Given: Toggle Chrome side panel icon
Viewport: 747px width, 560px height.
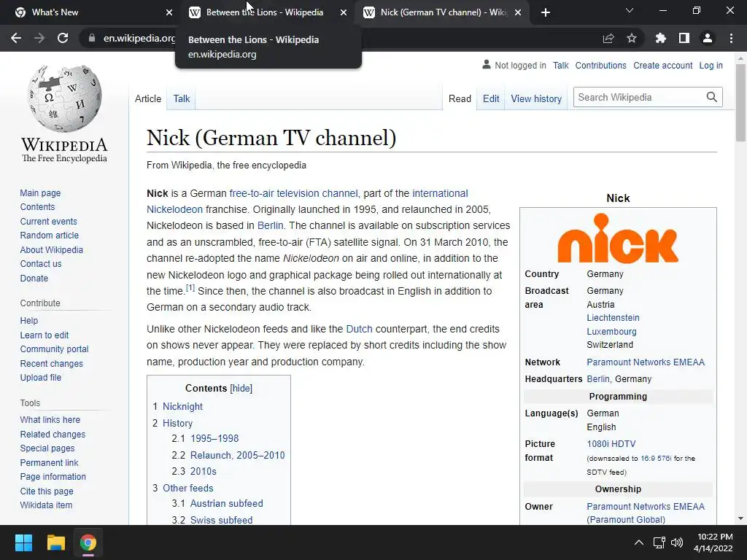Looking at the screenshot, I should point(684,38).
